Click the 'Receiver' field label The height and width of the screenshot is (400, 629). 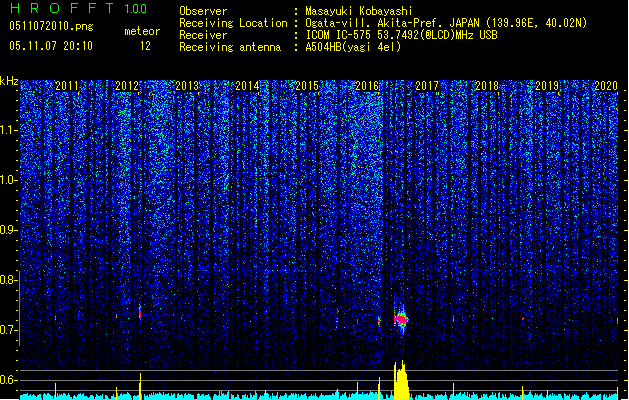pyautogui.click(x=203, y=35)
